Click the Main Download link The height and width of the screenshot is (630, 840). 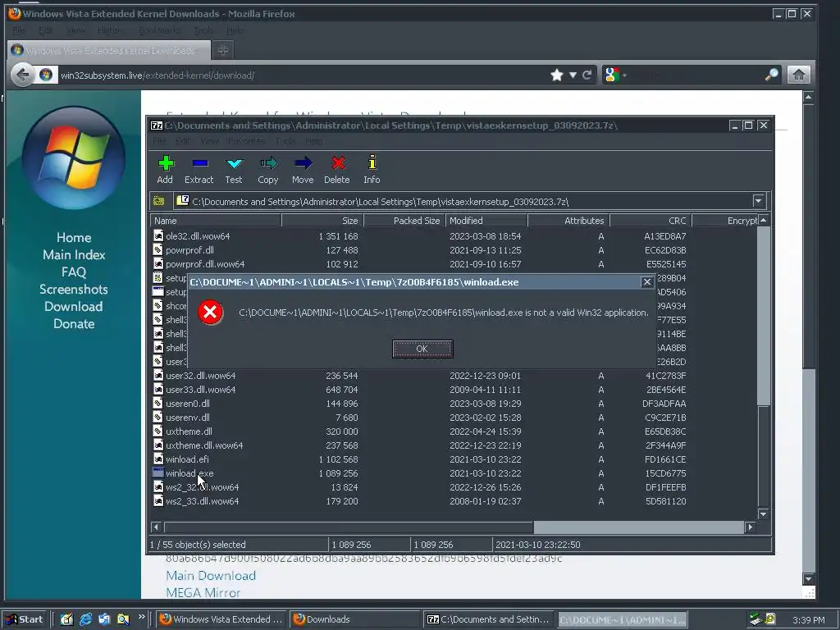pos(211,576)
